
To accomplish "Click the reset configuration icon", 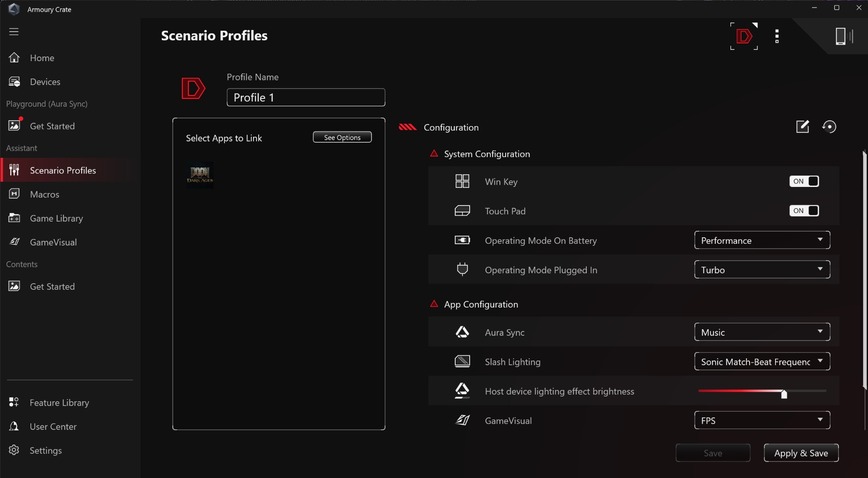I will pos(829,127).
